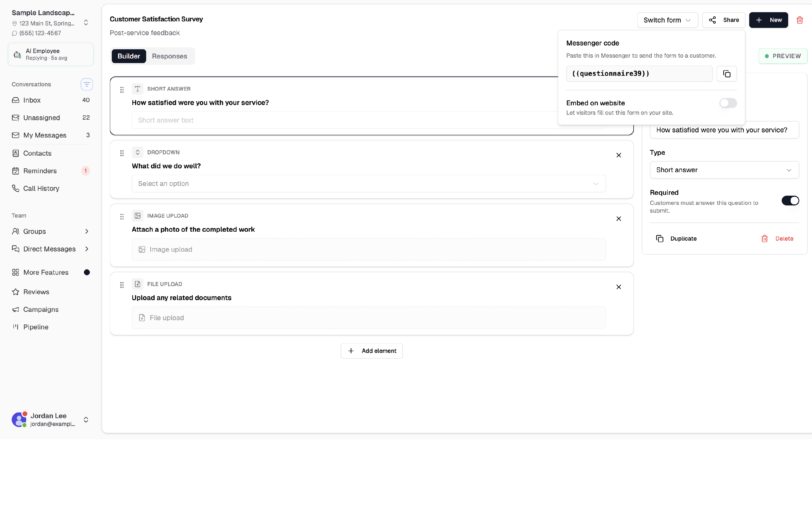Remove the Image Upload question with its X
This screenshot has height=508, width=812.
coord(618,219)
